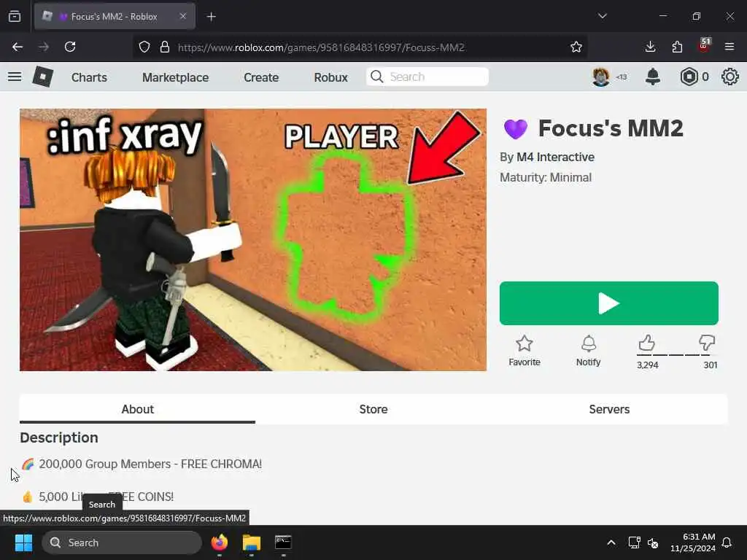Image resolution: width=747 pixels, height=560 pixels.
Task: Reload the current page
Action: [70, 47]
